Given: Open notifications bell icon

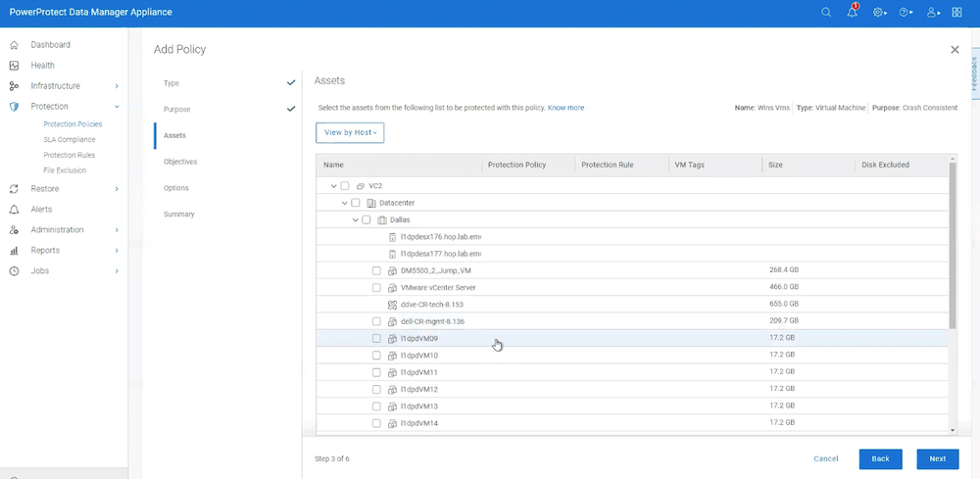Looking at the screenshot, I should coord(854,12).
